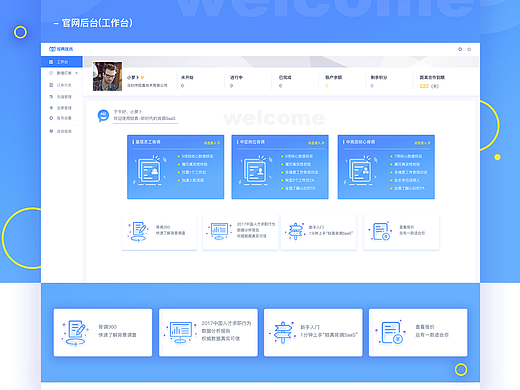Click the pencil-document icon on the small 背调360 card

click(138, 231)
